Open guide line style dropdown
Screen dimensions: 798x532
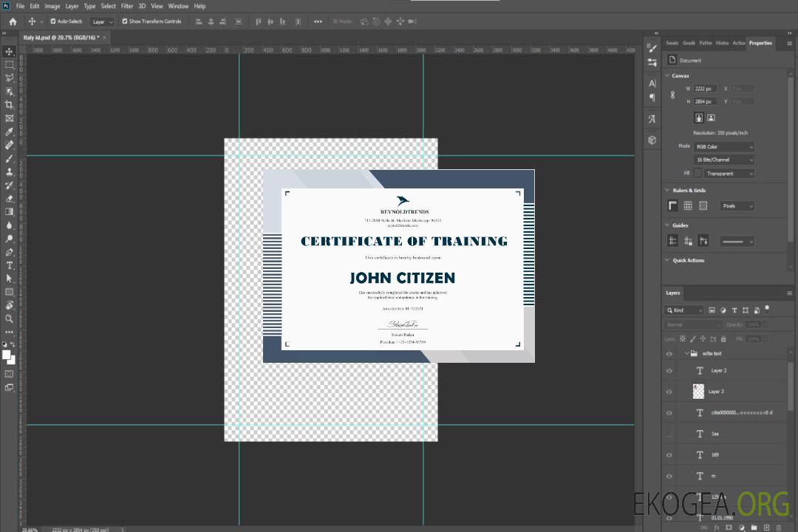point(737,242)
